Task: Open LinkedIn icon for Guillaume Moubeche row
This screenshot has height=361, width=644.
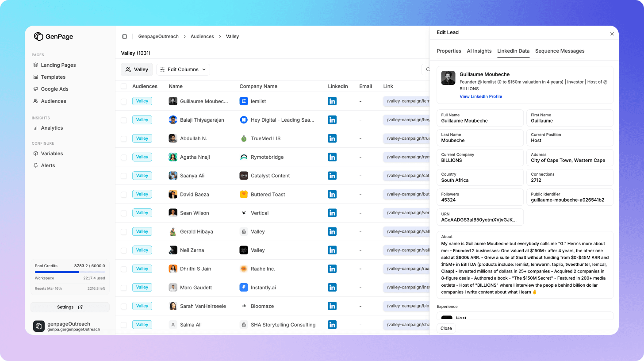Action: point(332,101)
